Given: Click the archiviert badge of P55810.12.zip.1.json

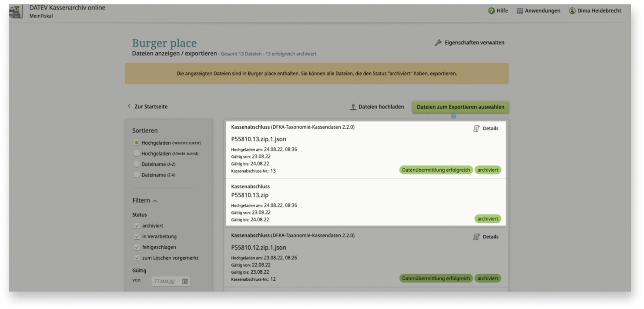Looking at the screenshot, I should (488, 278).
